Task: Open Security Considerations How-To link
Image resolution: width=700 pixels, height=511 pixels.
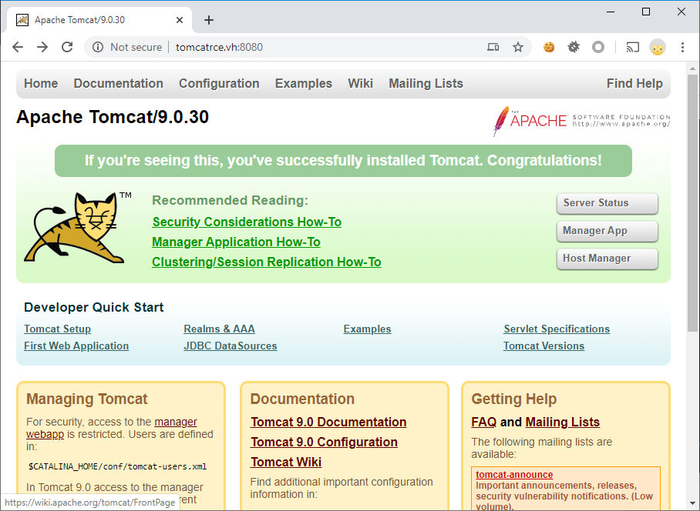Action: [x=247, y=222]
